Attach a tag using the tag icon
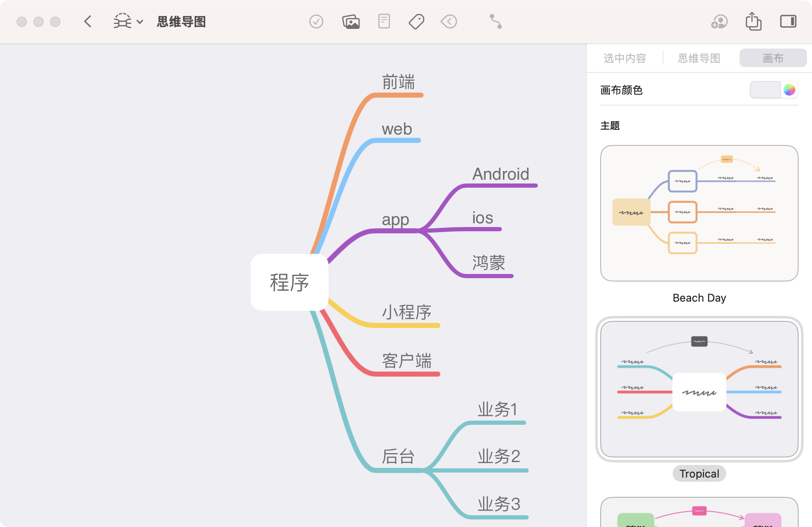This screenshot has width=812, height=527. pyautogui.click(x=416, y=21)
